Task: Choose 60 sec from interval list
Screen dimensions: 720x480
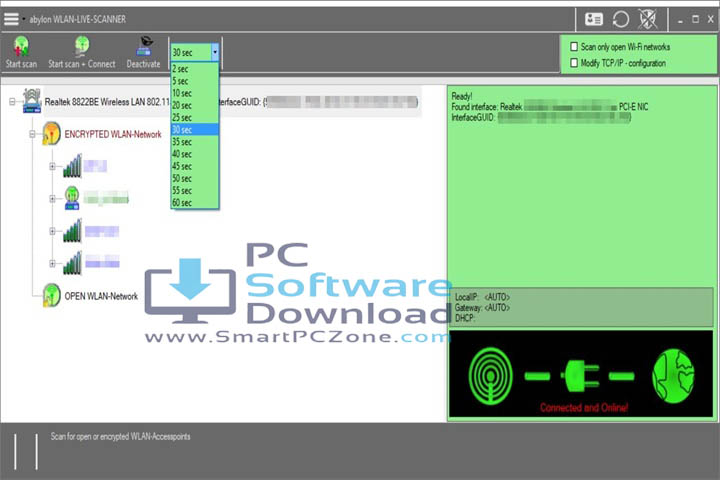Action: pyautogui.click(x=195, y=203)
